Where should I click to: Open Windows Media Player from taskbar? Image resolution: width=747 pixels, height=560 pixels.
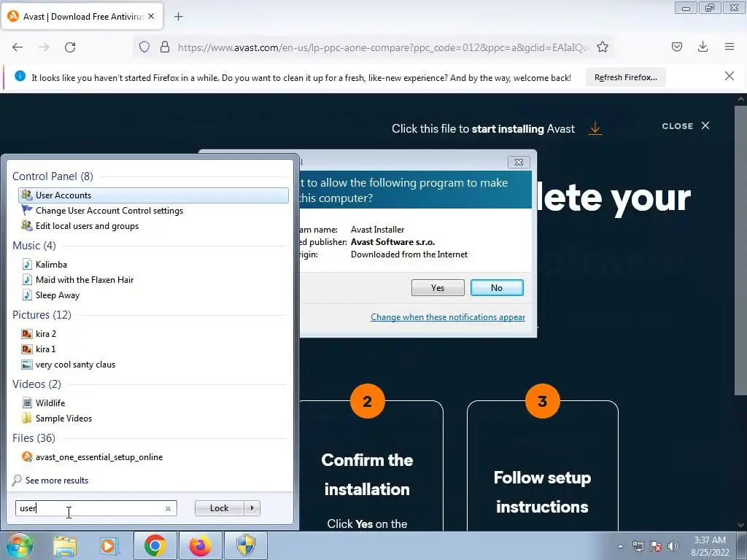point(109,545)
